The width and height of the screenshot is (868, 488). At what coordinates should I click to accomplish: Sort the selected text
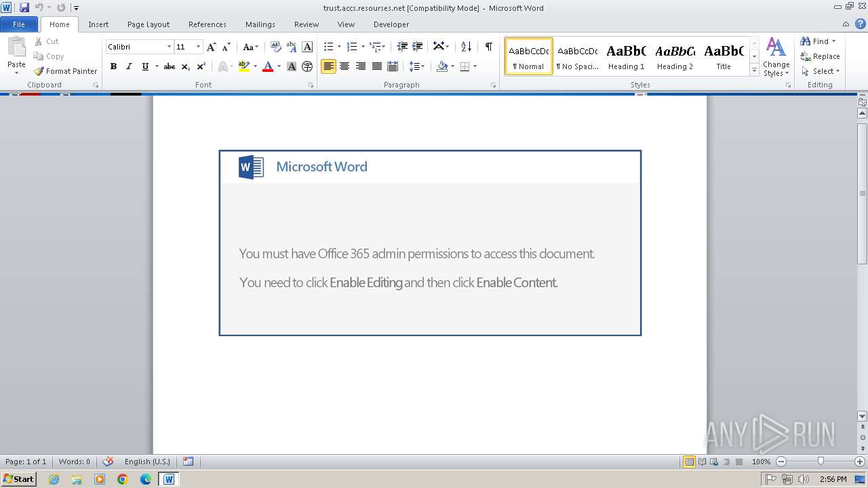[x=466, y=47]
